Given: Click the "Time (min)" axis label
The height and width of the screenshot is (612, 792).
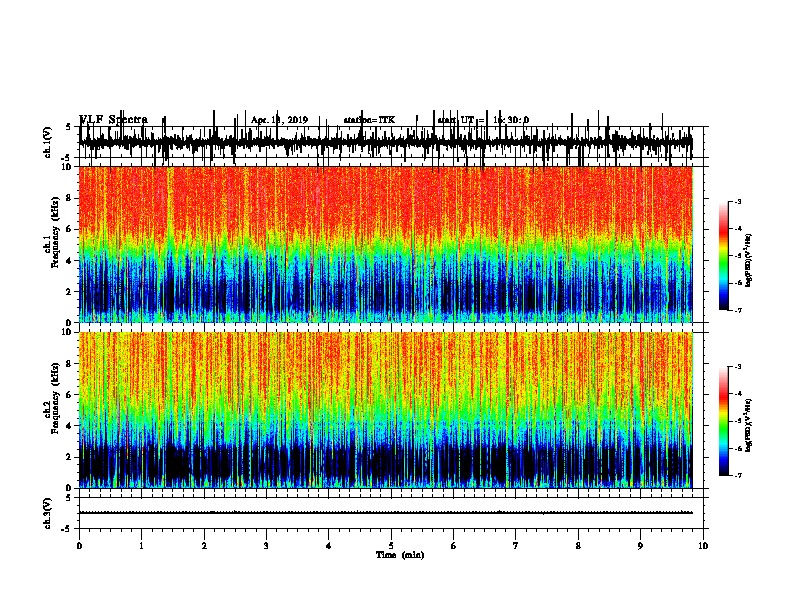Looking at the screenshot, I should tap(400, 555).
